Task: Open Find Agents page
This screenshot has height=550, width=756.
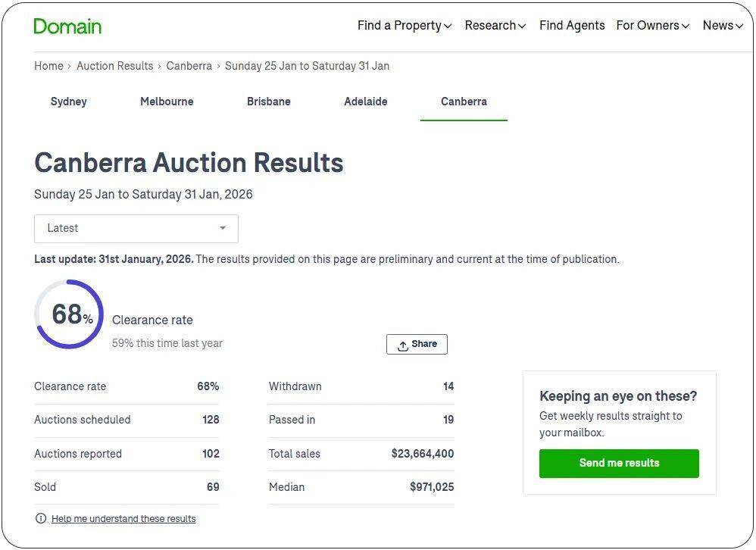Action: (x=572, y=26)
